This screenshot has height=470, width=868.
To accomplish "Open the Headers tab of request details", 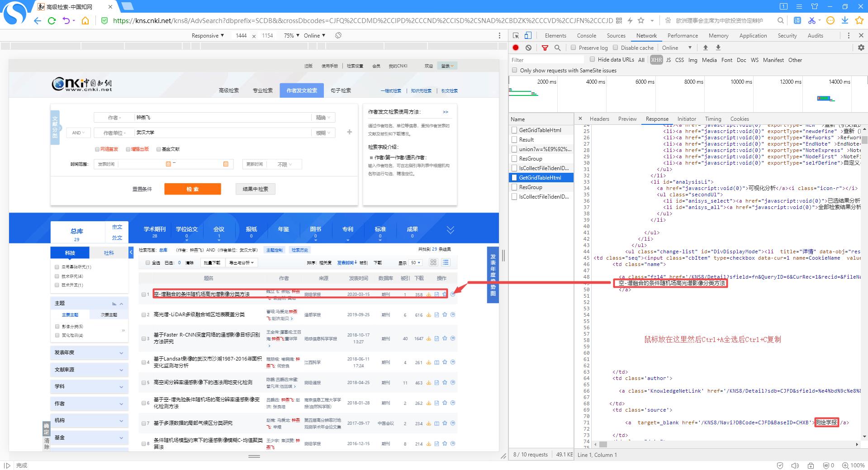I will (x=599, y=119).
